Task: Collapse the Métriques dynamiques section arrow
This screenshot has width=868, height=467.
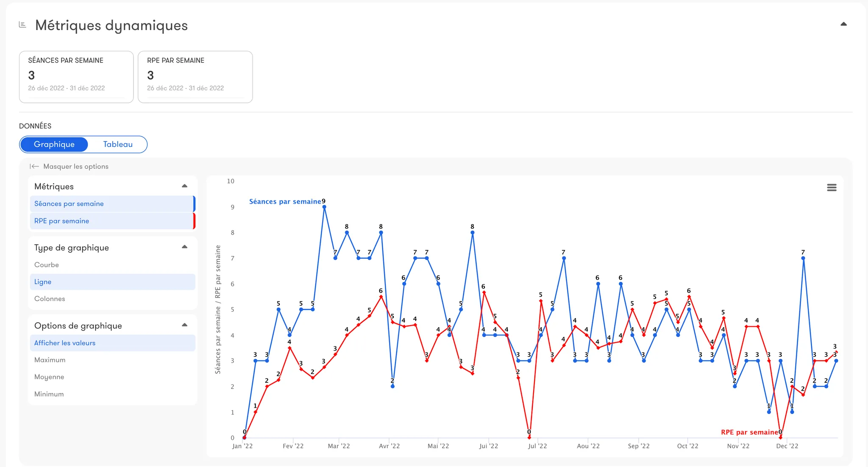Action: click(x=843, y=24)
